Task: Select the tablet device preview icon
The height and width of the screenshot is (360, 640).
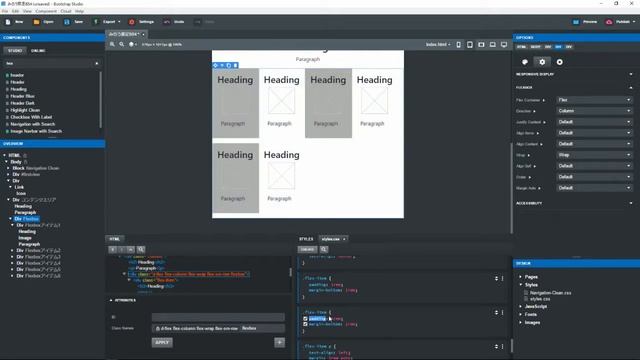Action: [x=470, y=44]
